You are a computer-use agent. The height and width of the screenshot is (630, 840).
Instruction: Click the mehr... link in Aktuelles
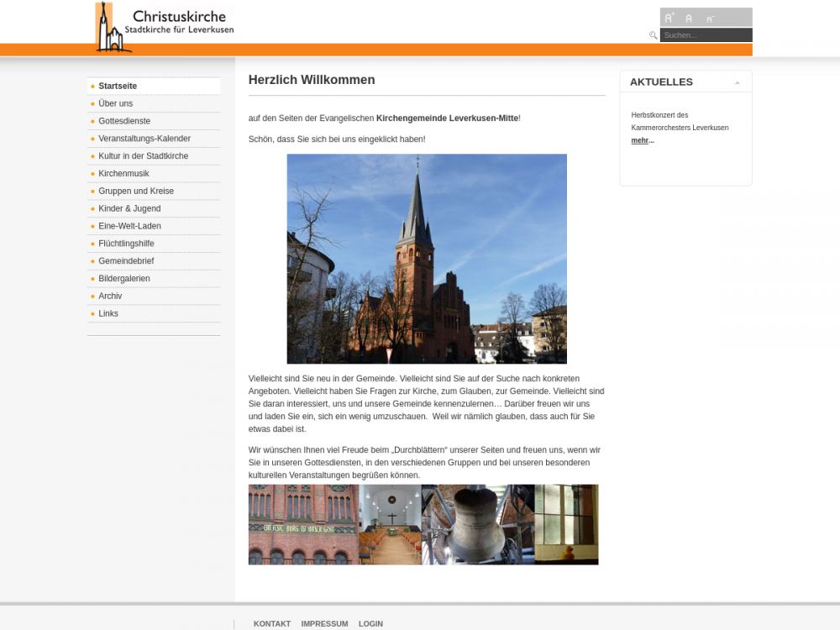pyautogui.click(x=642, y=140)
